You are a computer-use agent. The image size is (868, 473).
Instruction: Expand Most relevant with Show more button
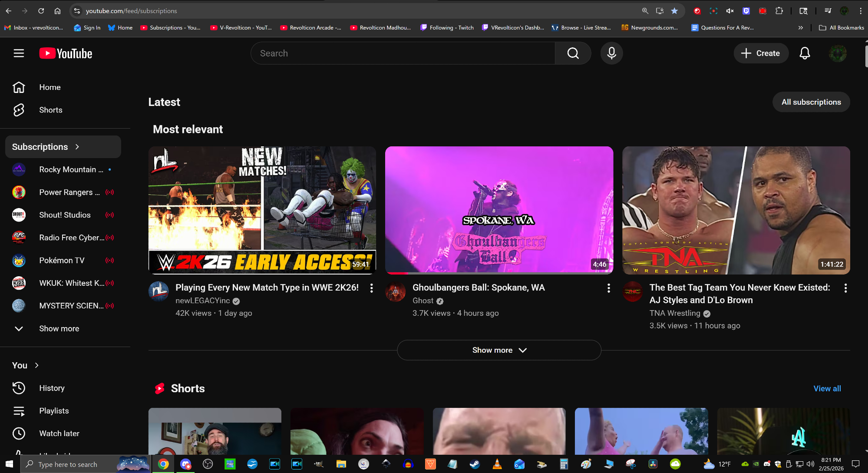point(499,350)
